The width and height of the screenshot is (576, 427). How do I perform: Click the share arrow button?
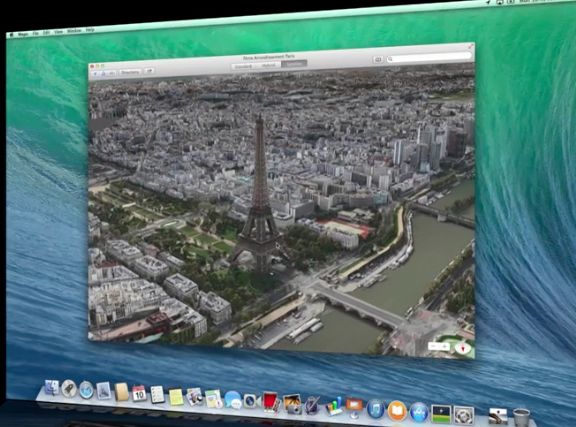149,71
